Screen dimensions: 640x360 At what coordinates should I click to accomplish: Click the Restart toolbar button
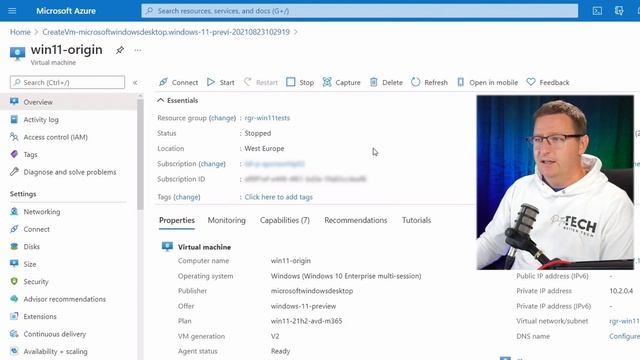(260, 82)
